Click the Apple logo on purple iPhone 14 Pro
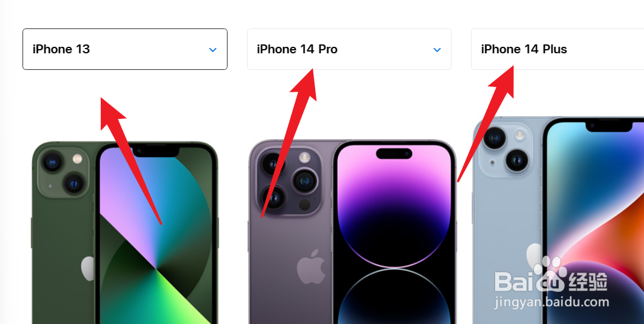Image resolution: width=644 pixels, height=324 pixels. click(311, 267)
